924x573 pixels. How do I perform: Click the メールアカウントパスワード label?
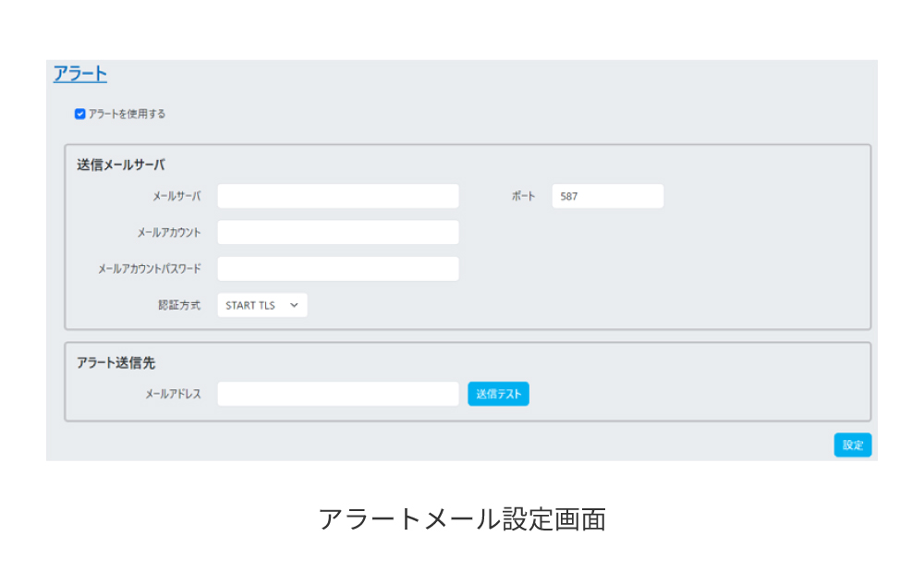150,269
